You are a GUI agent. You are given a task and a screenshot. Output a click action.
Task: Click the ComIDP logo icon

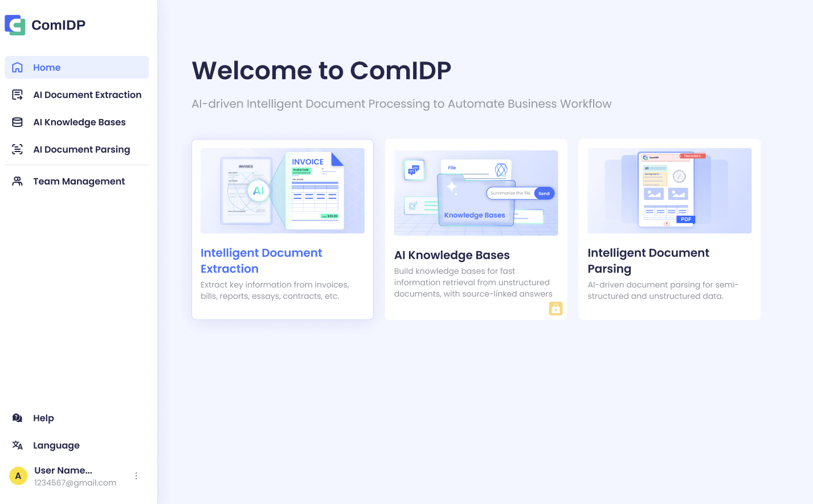point(15,25)
